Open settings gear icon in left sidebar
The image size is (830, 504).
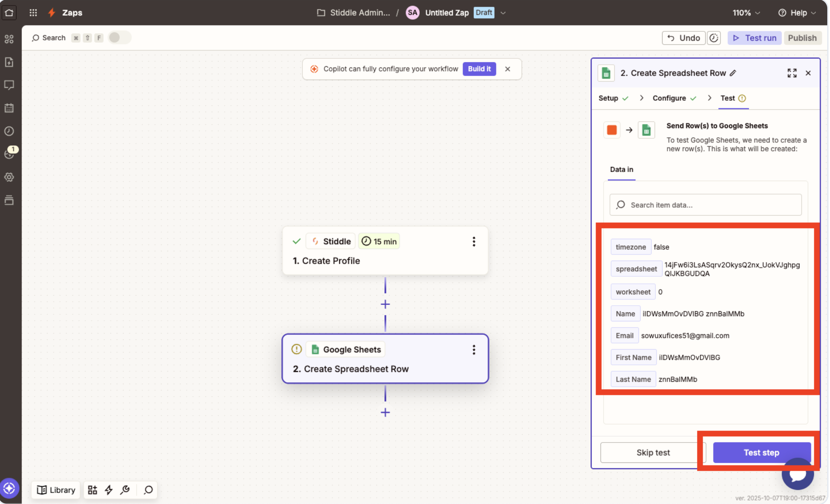point(9,177)
